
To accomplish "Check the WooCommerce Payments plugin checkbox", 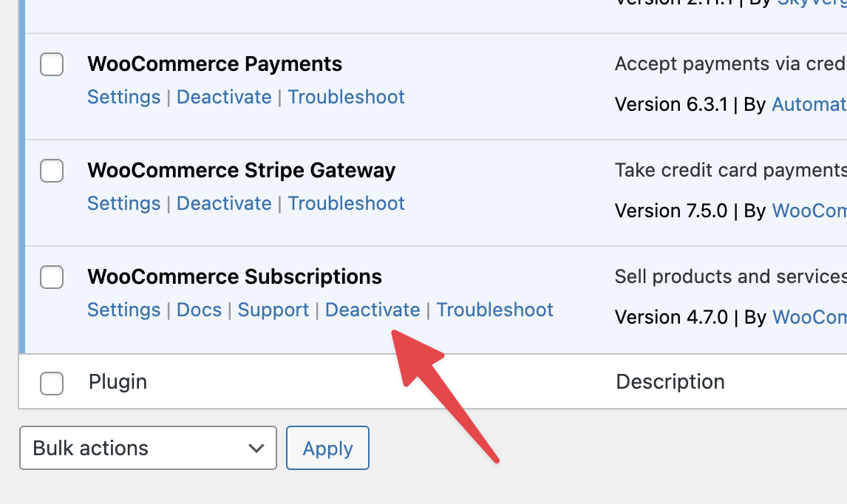I will coord(52,65).
